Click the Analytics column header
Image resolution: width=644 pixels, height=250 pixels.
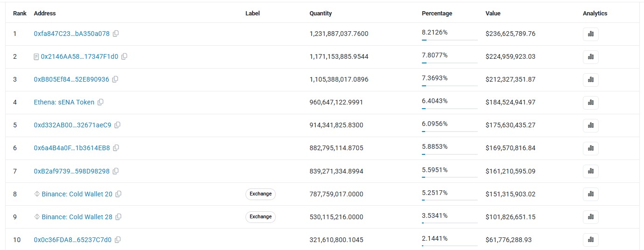[x=595, y=14]
